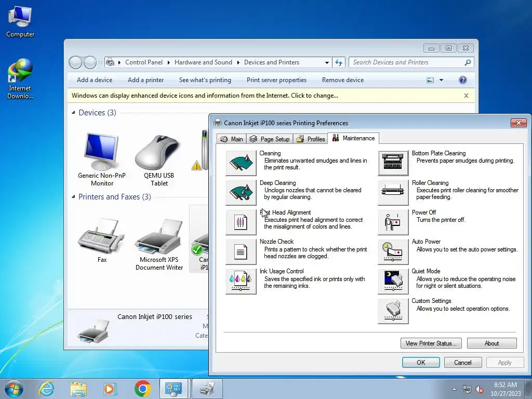Click the printer taskbar button
Viewport: 532px width, 399px height.
pyautogui.click(x=207, y=389)
